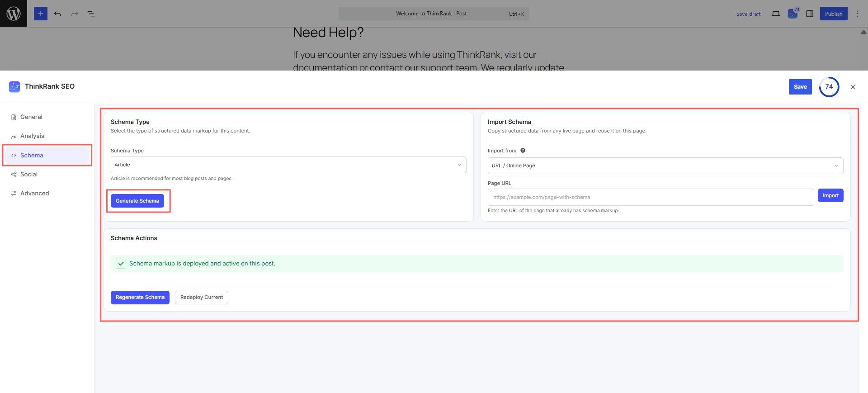Click the schema deployed checkmark icon

pos(121,264)
